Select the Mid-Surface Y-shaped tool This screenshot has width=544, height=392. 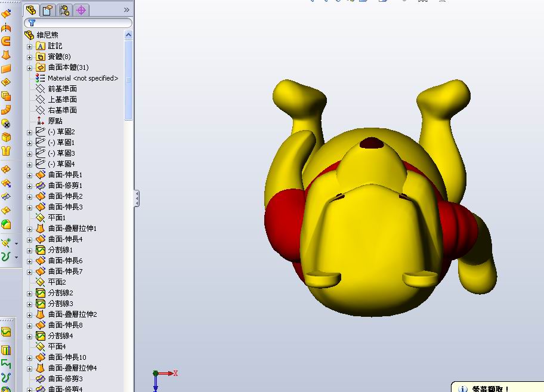(6, 151)
